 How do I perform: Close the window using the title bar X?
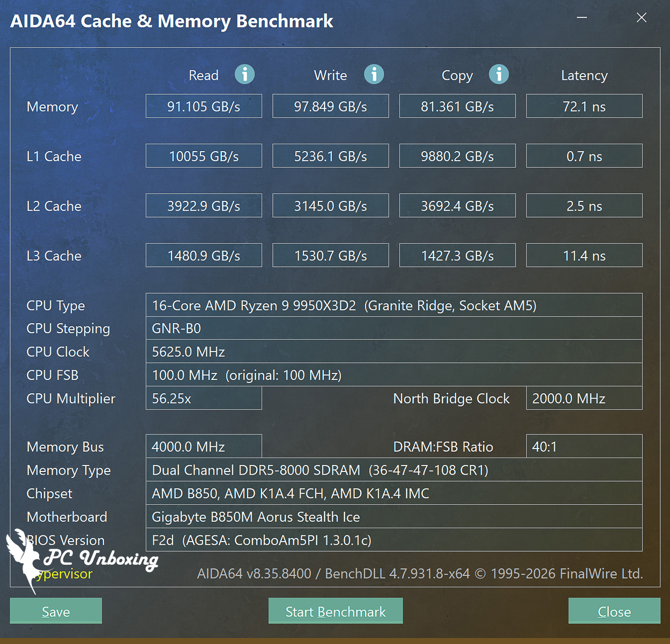click(x=641, y=18)
